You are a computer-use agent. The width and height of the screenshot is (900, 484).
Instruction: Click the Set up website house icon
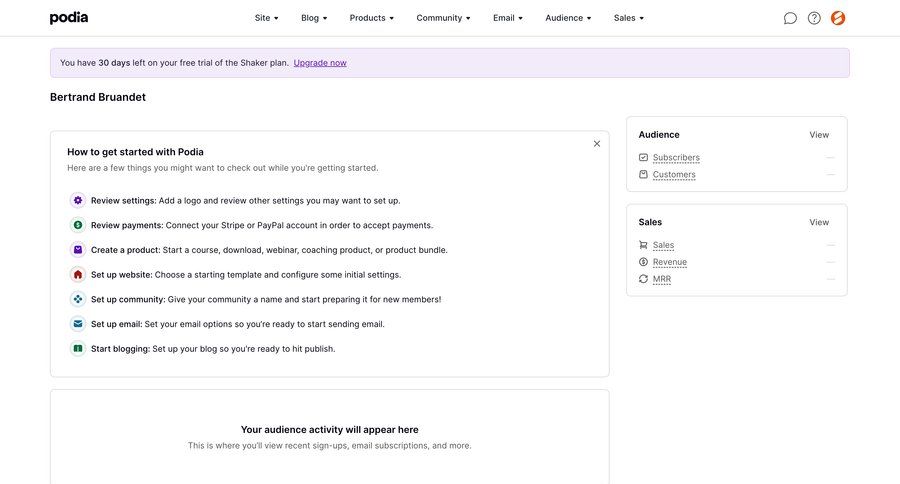point(77,274)
